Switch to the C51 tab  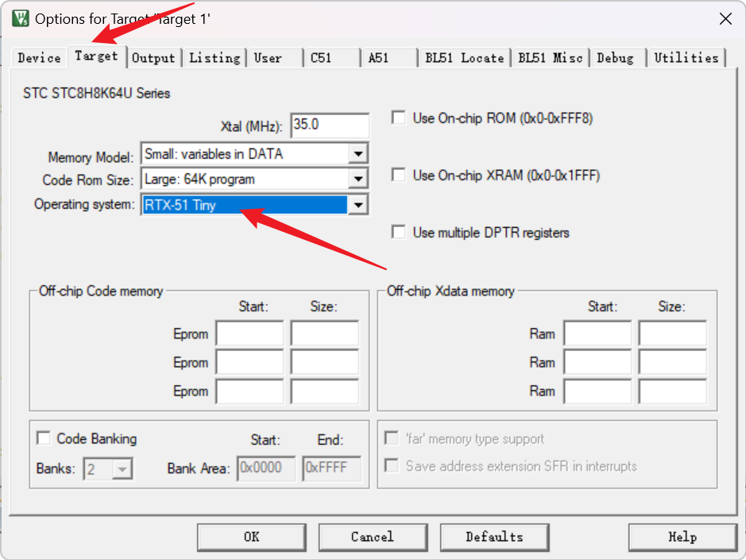(x=331, y=58)
